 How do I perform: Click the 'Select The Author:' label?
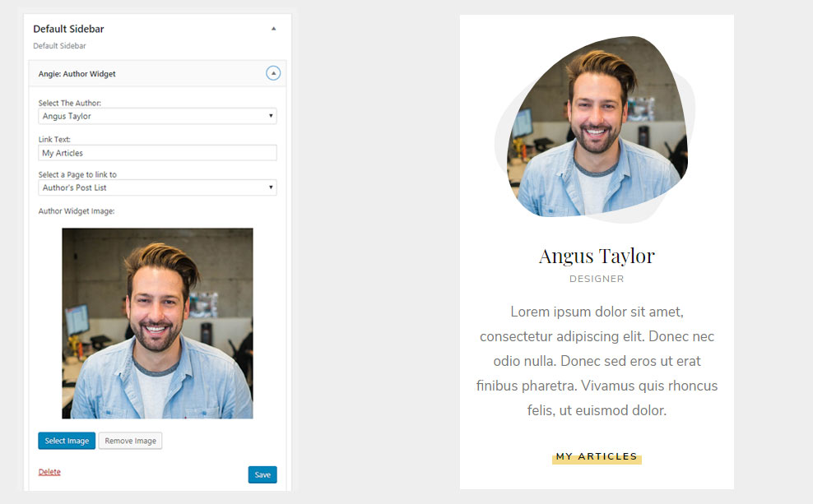[70, 103]
